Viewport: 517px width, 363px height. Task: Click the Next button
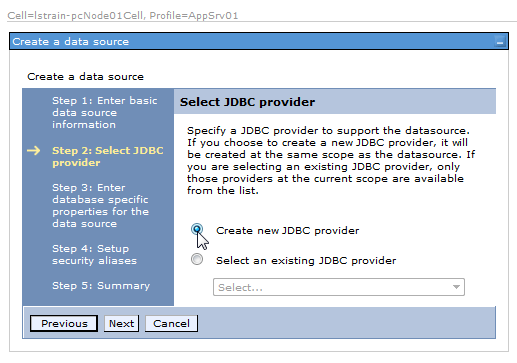coord(121,323)
